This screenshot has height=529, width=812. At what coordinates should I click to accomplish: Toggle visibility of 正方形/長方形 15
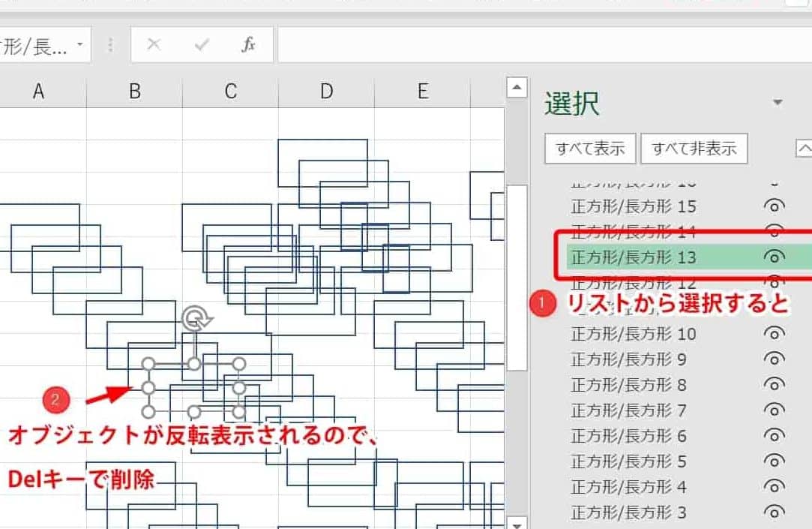pos(775,206)
